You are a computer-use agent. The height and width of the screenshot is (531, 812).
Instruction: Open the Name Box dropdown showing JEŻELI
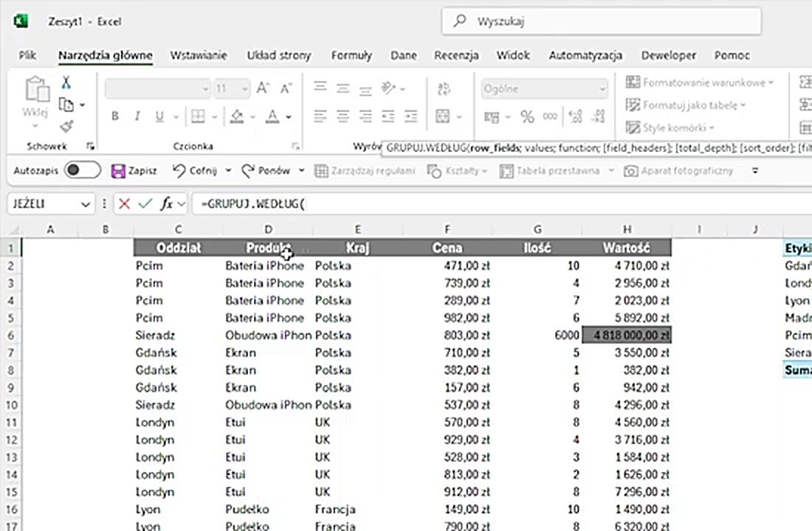click(x=86, y=204)
